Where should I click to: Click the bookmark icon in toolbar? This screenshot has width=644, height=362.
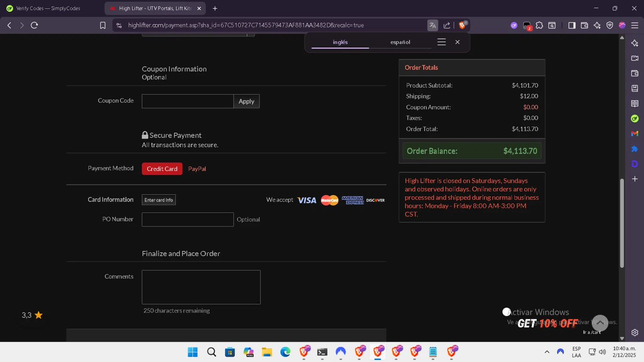coord(103,25)
